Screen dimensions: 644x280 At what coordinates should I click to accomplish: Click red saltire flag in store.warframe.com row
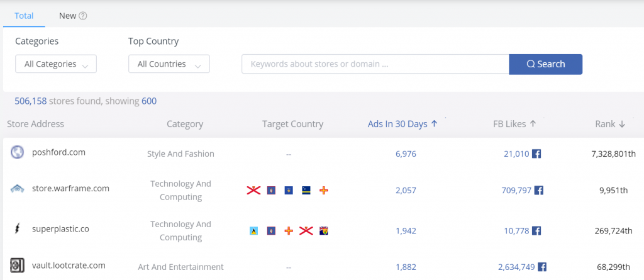[x=254, y=191]
